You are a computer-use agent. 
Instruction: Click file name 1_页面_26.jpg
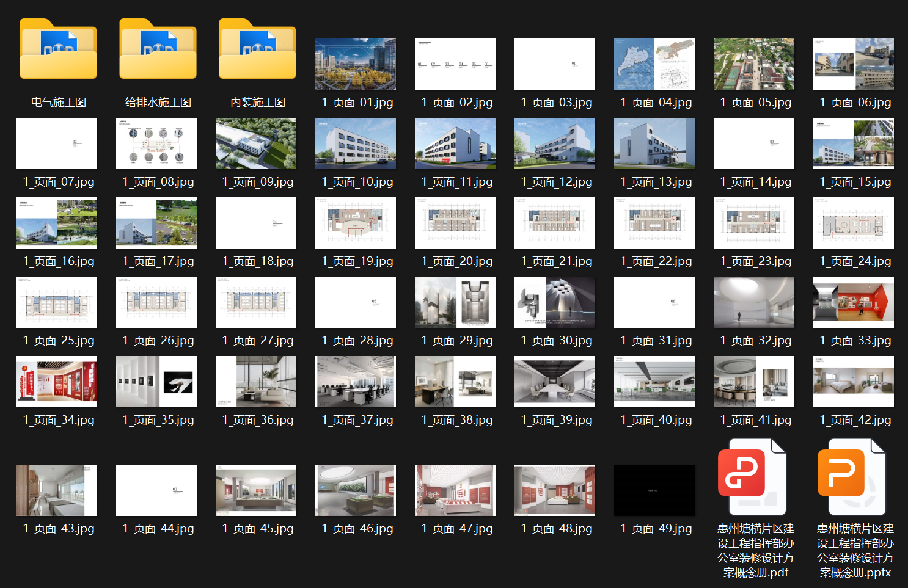tap(158, 341)
